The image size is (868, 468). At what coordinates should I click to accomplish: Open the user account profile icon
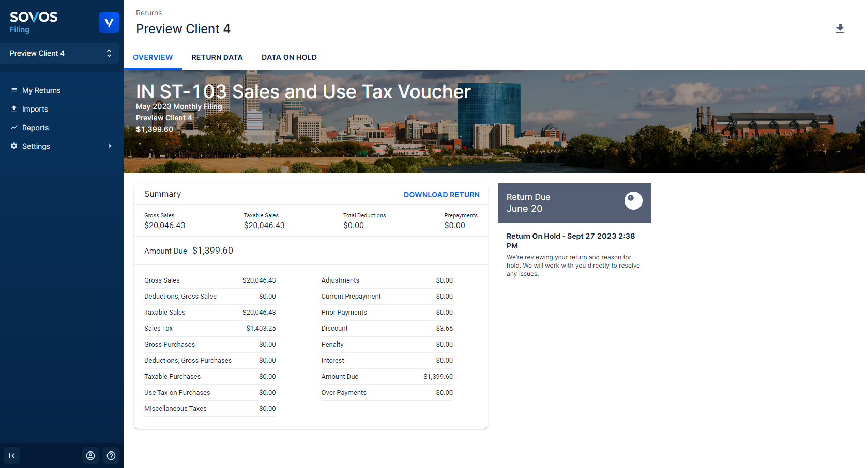[x=90, y=456]
